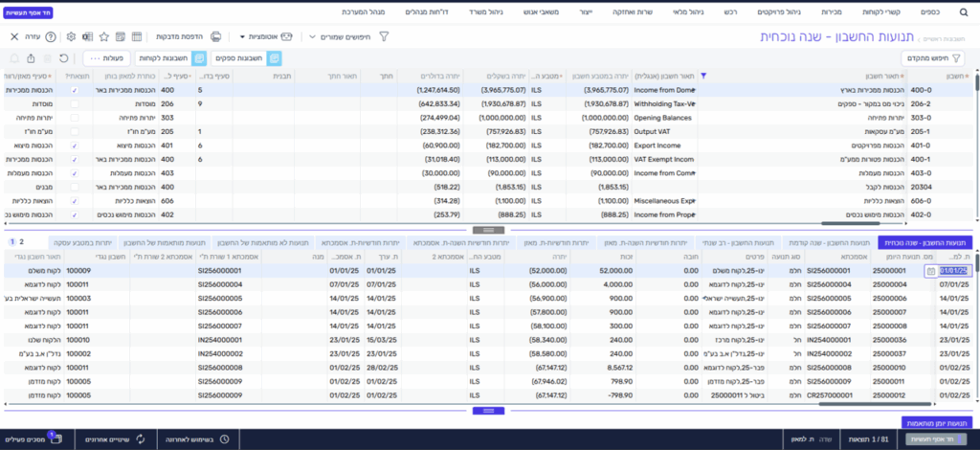Check תוצאתי checkbox in יתרות פתיחה row

(x=75, y=118)
